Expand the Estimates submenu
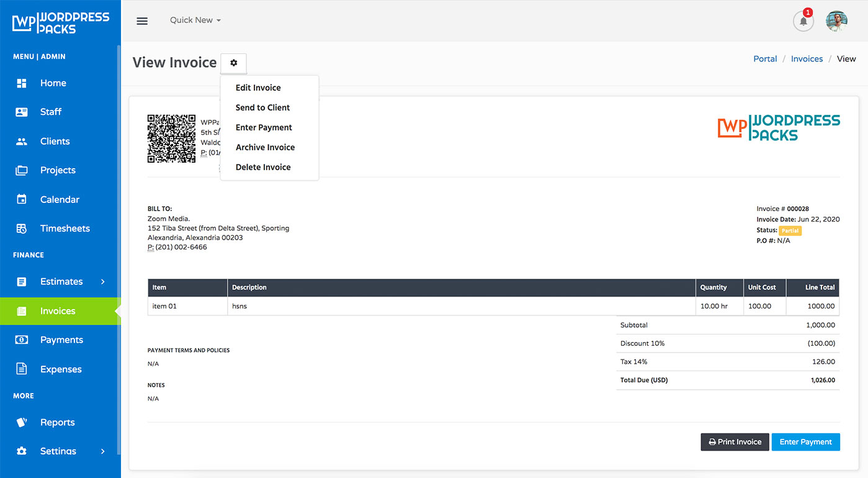The width and height of the screenshot is (868, 478). (61, 281)
